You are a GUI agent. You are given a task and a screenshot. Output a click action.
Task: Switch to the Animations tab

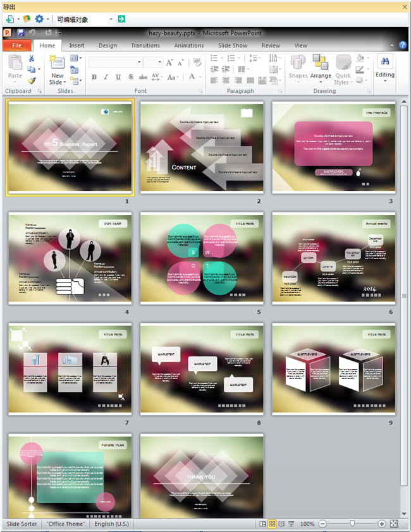point(189,45)
